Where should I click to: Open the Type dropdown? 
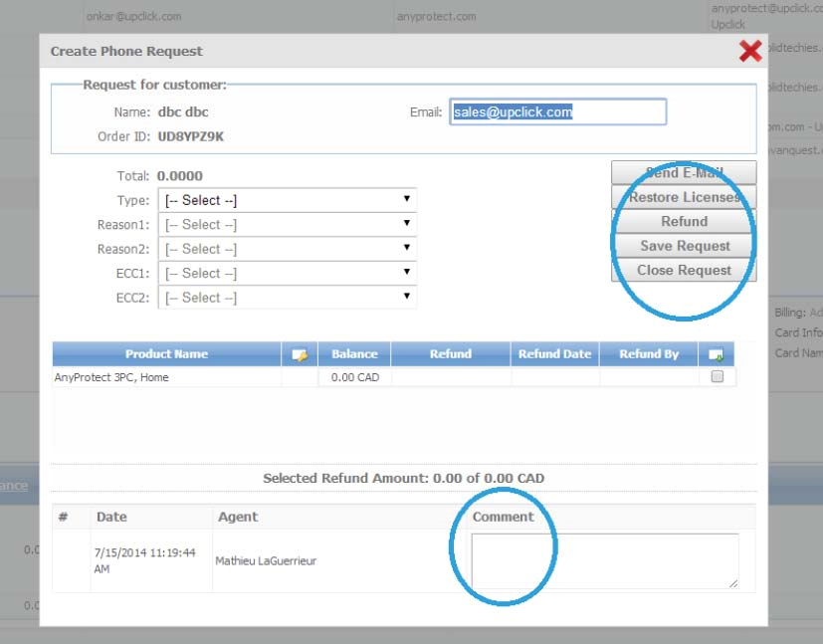coord(287,199)
